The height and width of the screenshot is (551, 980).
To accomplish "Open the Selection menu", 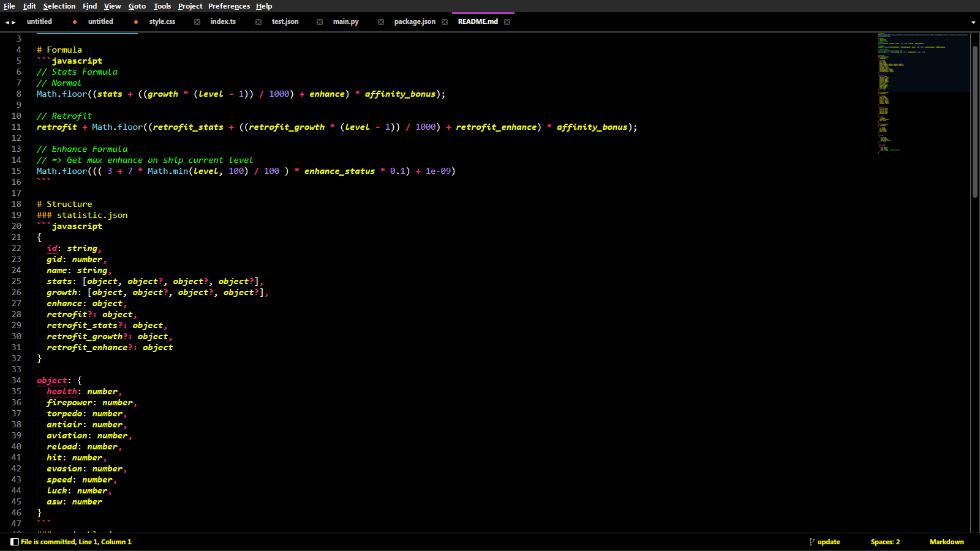I will tap(59, 6).
